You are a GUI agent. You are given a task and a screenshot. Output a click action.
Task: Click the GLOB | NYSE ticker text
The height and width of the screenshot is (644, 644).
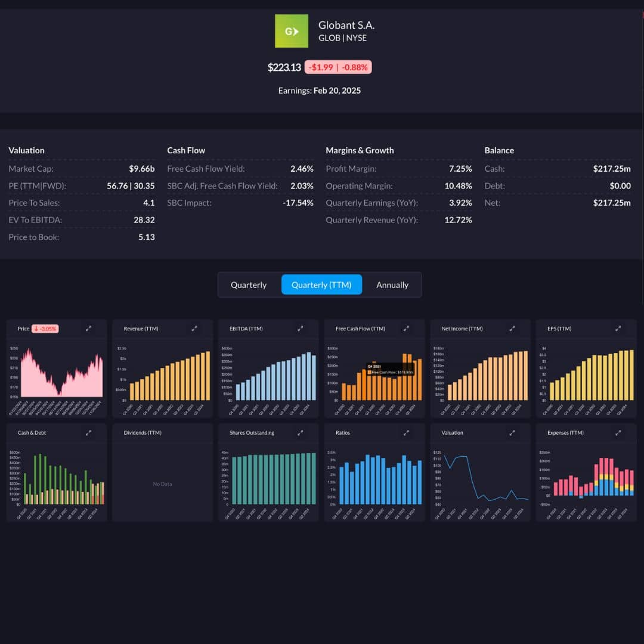coord(342,38)
